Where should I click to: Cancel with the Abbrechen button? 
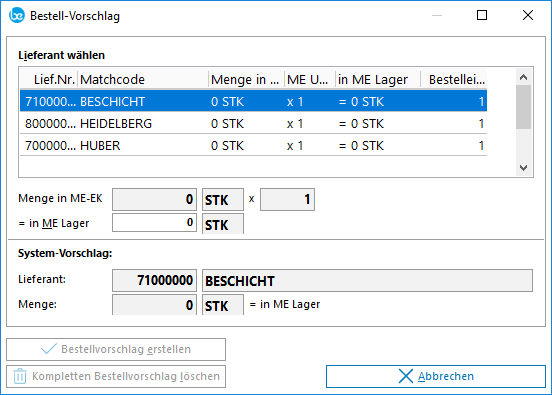point(436,376)
